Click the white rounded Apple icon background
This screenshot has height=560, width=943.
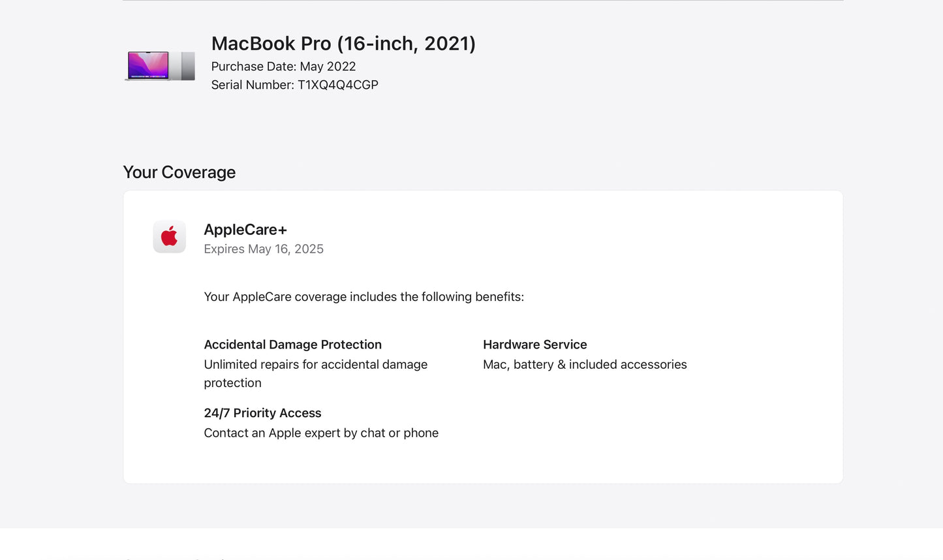pos(169,236)
